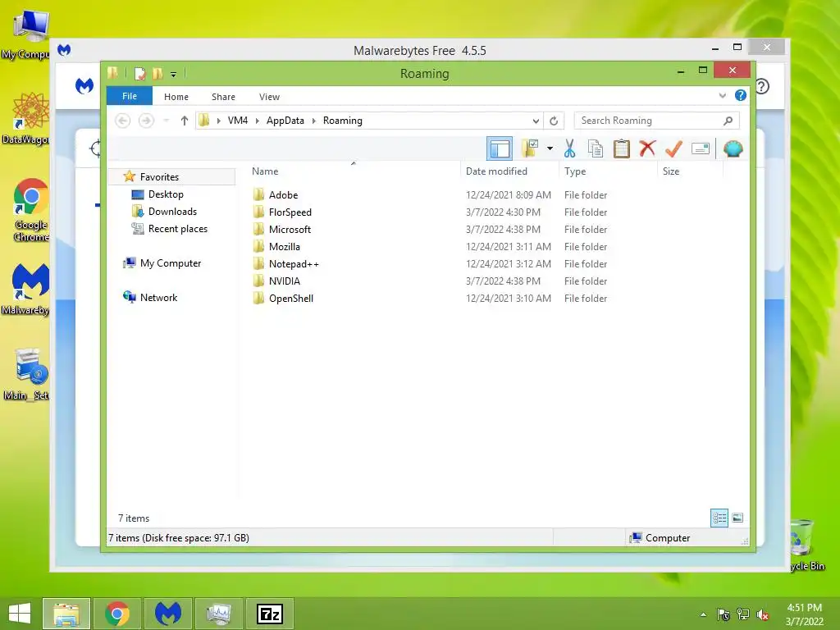Viewport: 840px width, 630px height.
Task: Click New Folder quick access icon
Action: 157,73
